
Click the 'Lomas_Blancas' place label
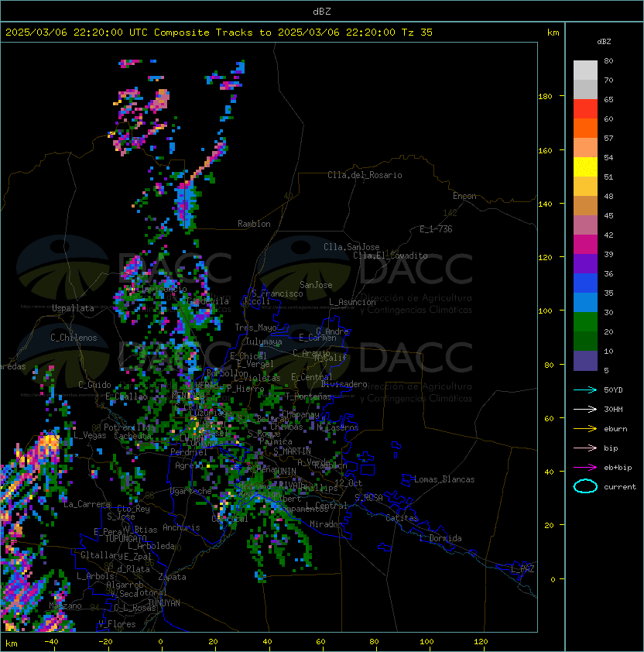pos(444,479)
